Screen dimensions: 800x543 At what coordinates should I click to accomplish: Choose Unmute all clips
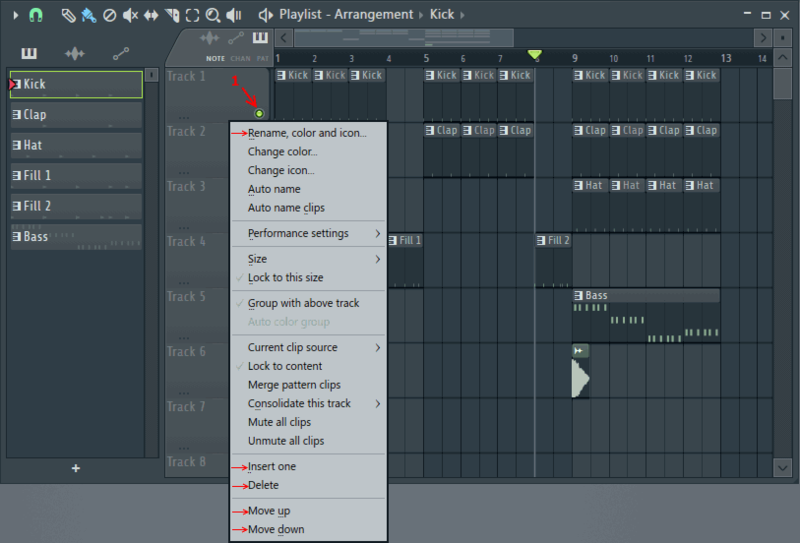(x=308, y=441)
